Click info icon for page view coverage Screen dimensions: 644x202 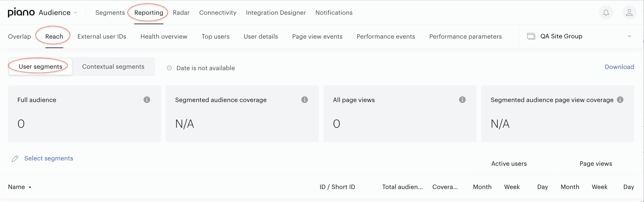click(620, 100)
